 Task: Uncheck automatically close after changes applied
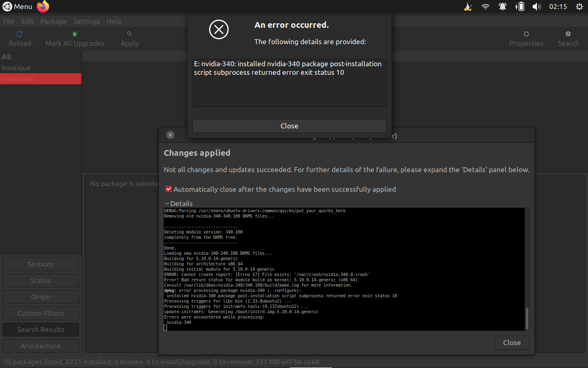click(x=169, y=189)
